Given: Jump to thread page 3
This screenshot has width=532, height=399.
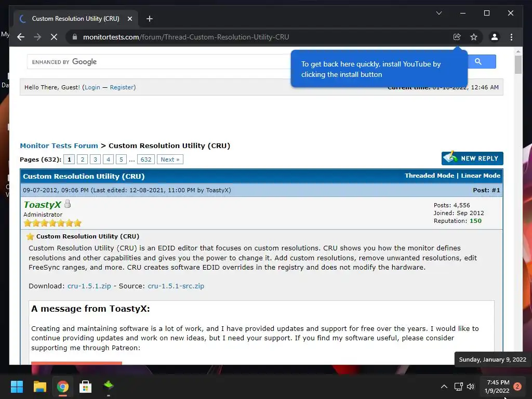Looking at the screenshot, I should [95, 159].
